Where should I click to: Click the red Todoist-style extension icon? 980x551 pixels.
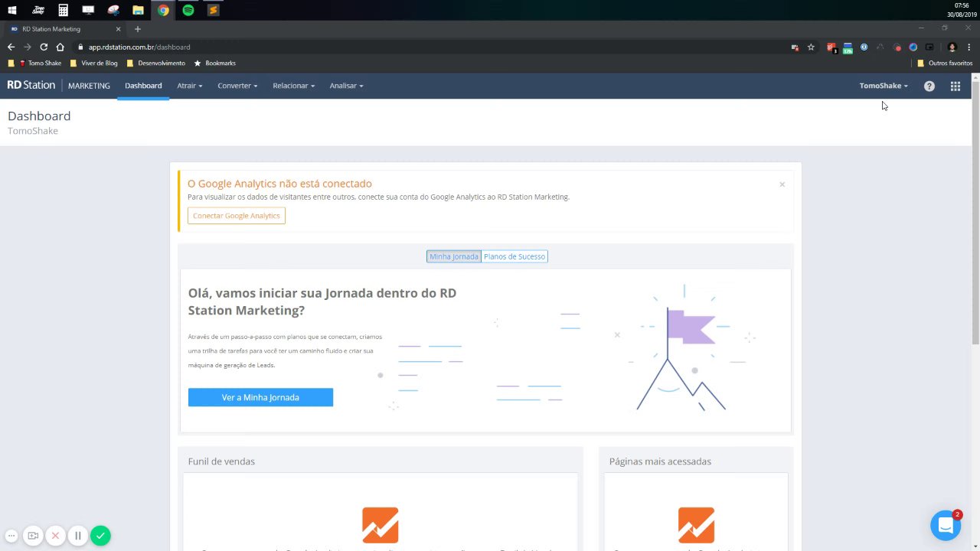831,47
